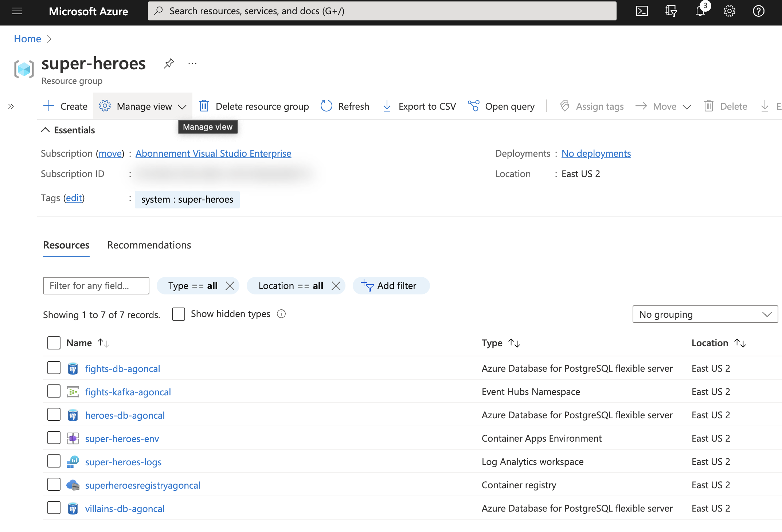
Task: Click the Azure Database icon for villains-db-agoncal
Action: pyautogui.click(x=73, y=508)
